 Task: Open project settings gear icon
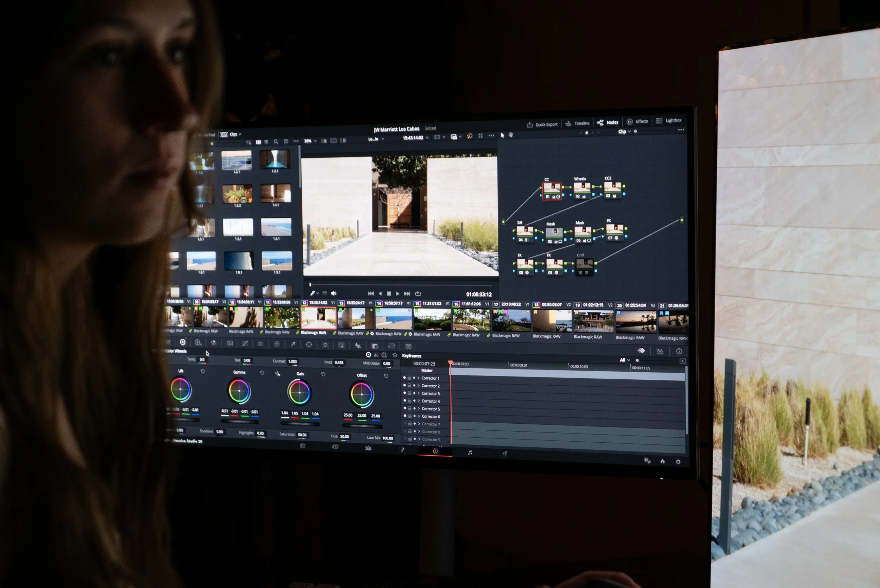678,462
